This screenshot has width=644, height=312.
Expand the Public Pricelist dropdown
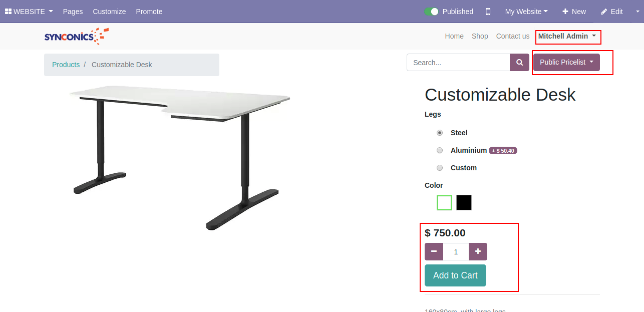[x=566, y=62]
